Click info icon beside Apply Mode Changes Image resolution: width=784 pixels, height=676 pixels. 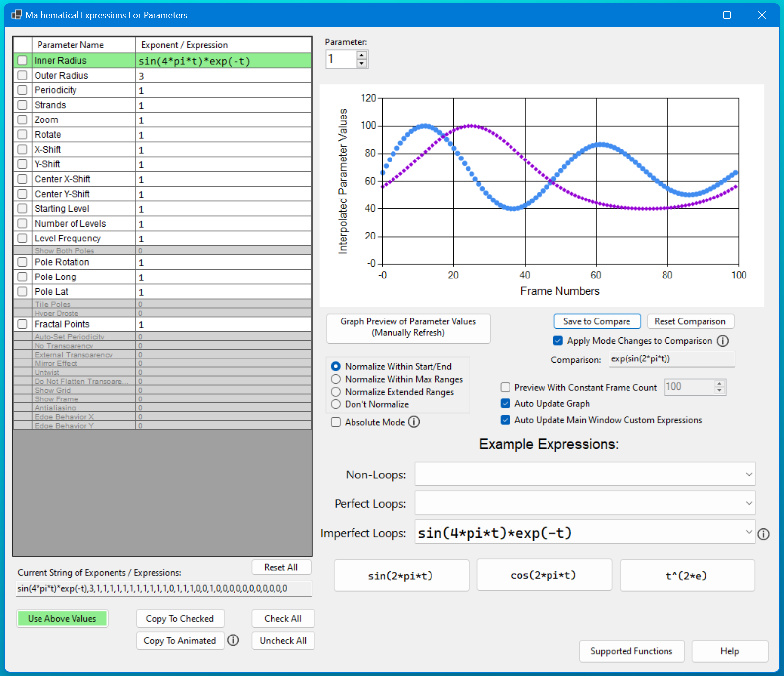723,341
